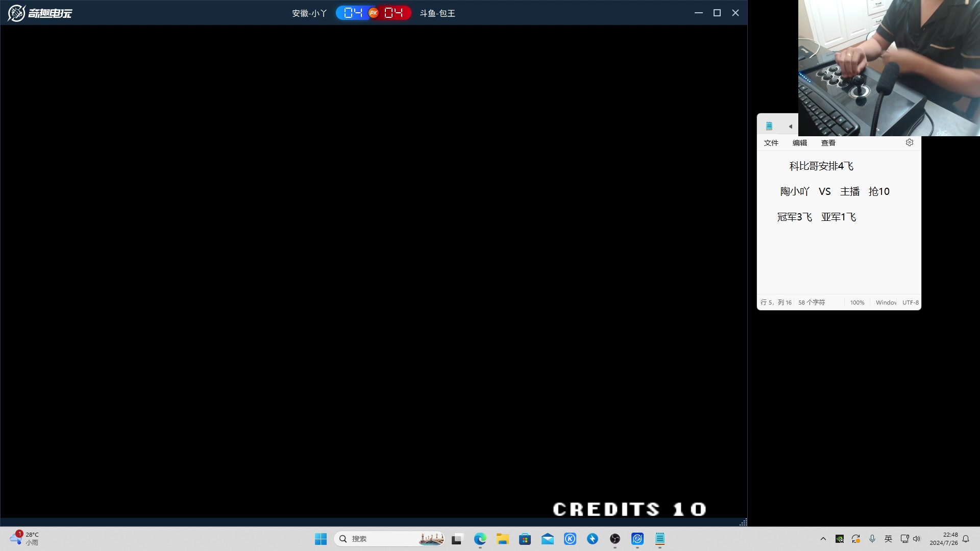
Task: Click the 奇趣电玩 logo in title bar
Action: [x=40, y=13]
